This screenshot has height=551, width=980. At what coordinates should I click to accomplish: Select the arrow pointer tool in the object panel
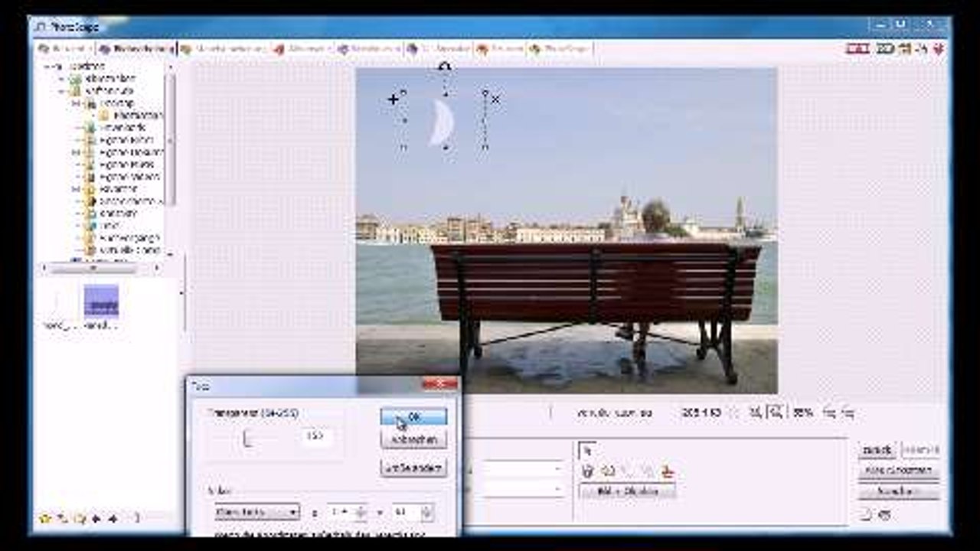click(x=588, y=450)
